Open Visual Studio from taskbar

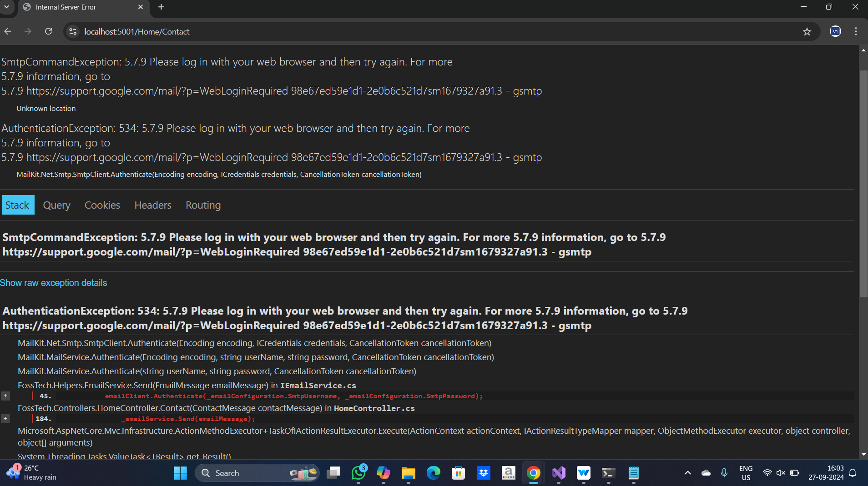tap(558, 473)
